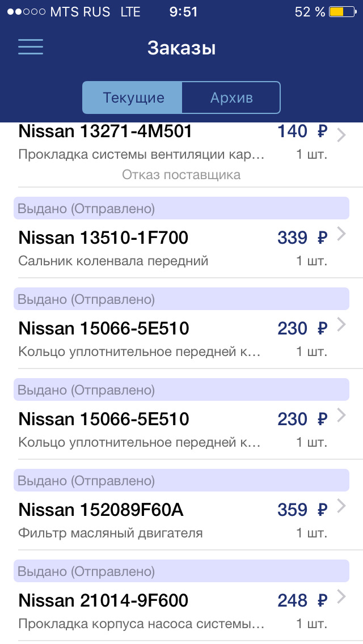Switch to the Архив tab
Screen dimensions: 363x644
coord(231,98)
